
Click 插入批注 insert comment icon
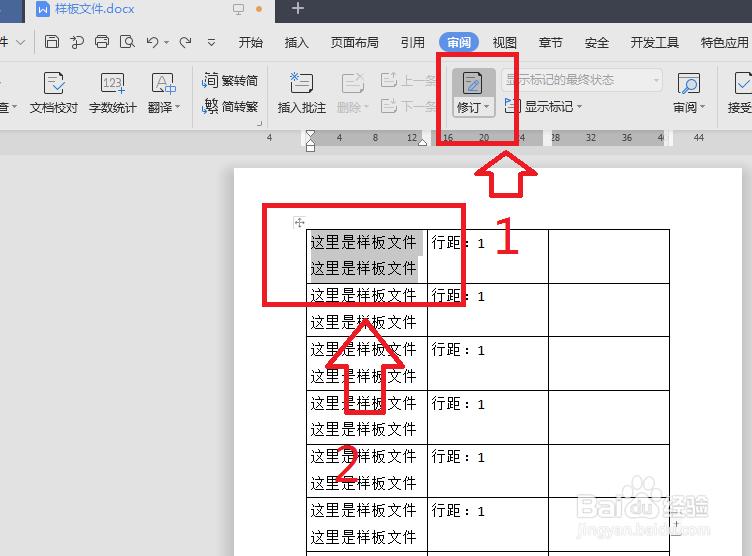point(302,83)
